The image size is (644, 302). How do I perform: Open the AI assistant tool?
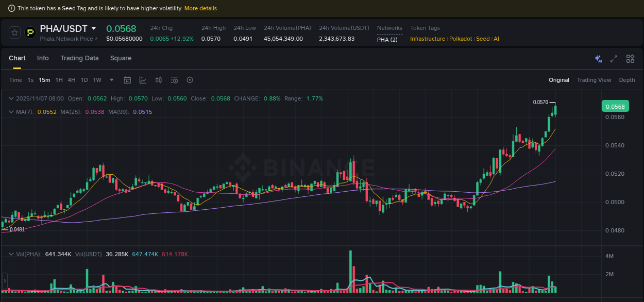(x=598, y=59)
